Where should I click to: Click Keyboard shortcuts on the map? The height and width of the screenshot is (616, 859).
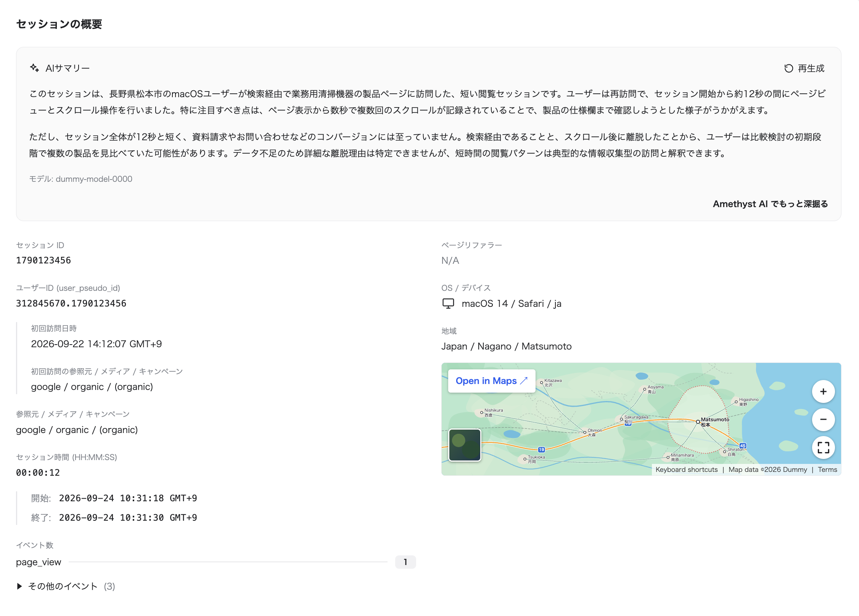(x=686, y=470)
